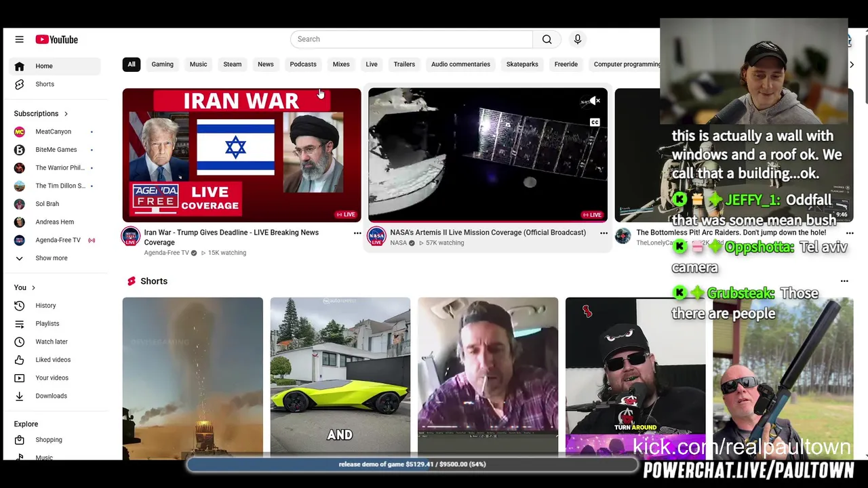Open Andreas Hem subscription

(x=56, y=222)
